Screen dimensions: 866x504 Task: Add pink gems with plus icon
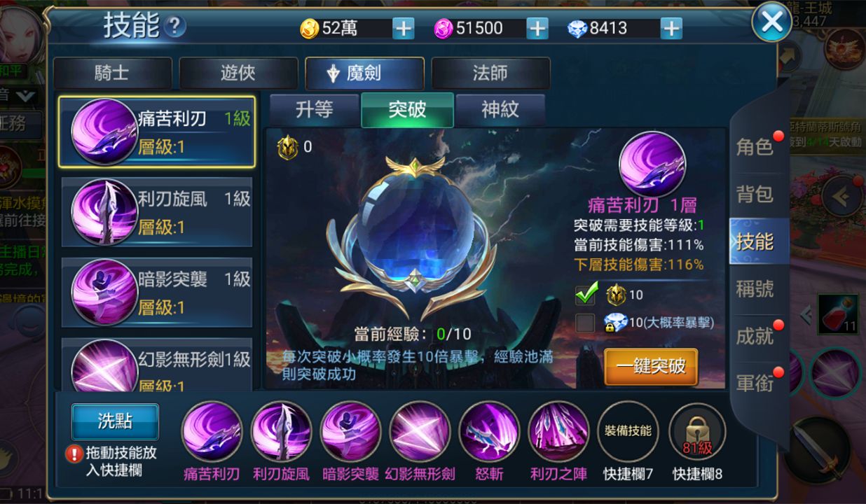click(x=537, y=29)
